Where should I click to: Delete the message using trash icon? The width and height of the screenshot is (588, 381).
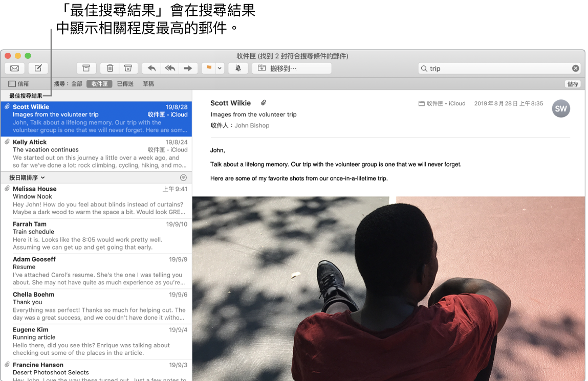click(110, 68)
